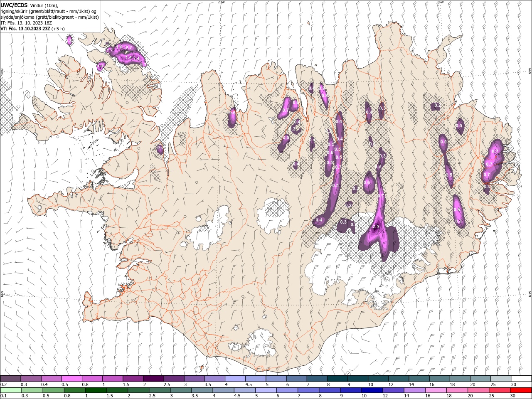Pick the light gray swatch between 20 and 25
This screenshot has height=399, width=532.
coord(501,379)
